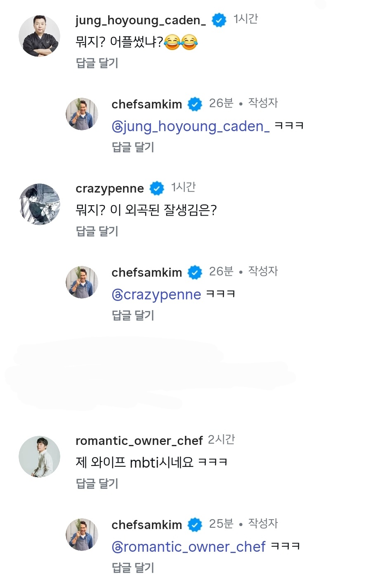Click verified badge next to jung_hoyoung_caden_
383x588 pixels.
point(219,20)
